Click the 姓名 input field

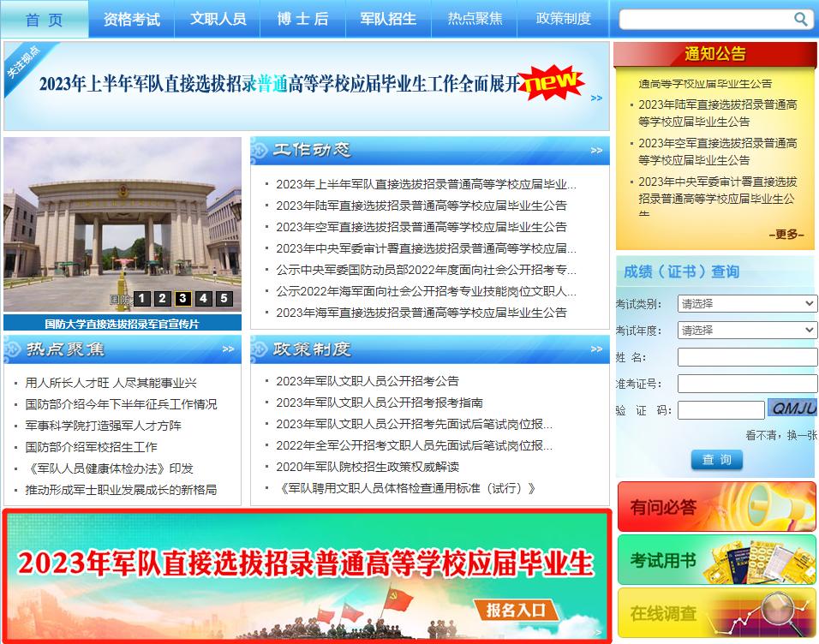pos(747,355)
